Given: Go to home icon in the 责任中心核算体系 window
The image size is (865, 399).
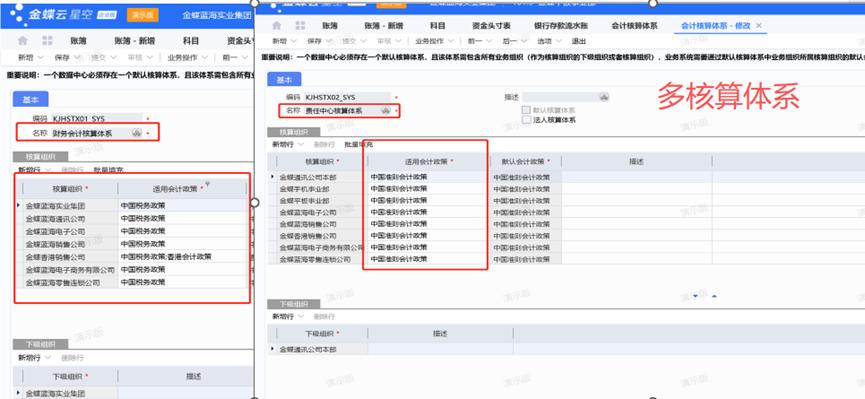Looking at the screenshot, I should (x=277, y=25).
